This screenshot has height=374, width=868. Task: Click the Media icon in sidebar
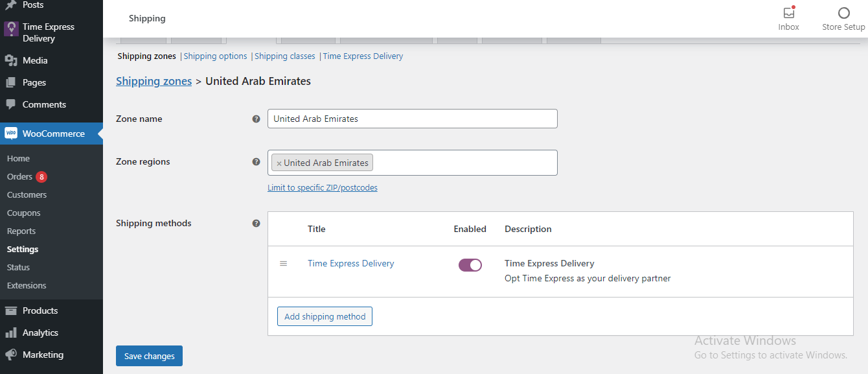point(11,60)
